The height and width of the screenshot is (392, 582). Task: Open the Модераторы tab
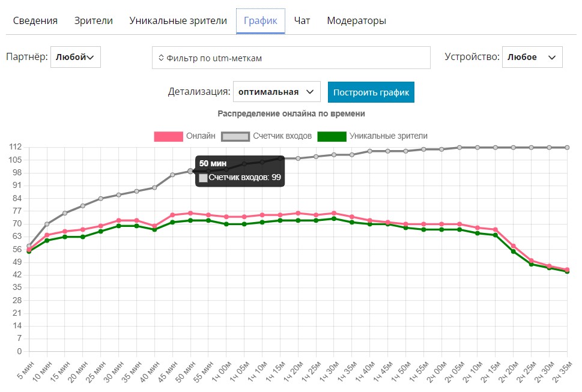(x=356, y=20)
